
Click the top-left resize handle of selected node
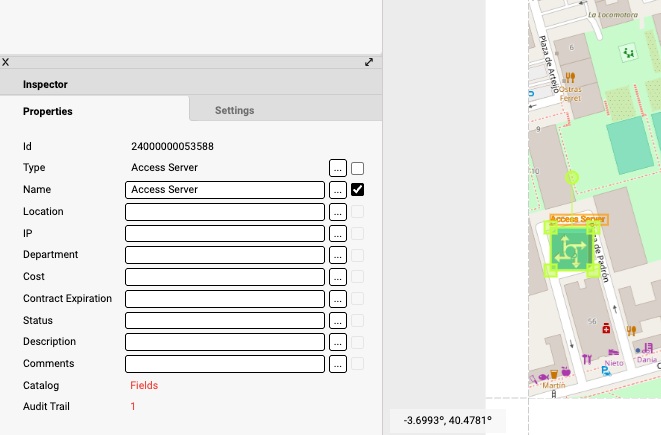pyautogui.click(x=550, y=228)
